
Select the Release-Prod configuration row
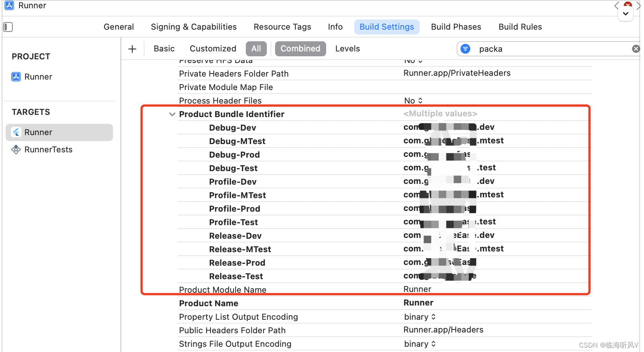coord(384,263)
